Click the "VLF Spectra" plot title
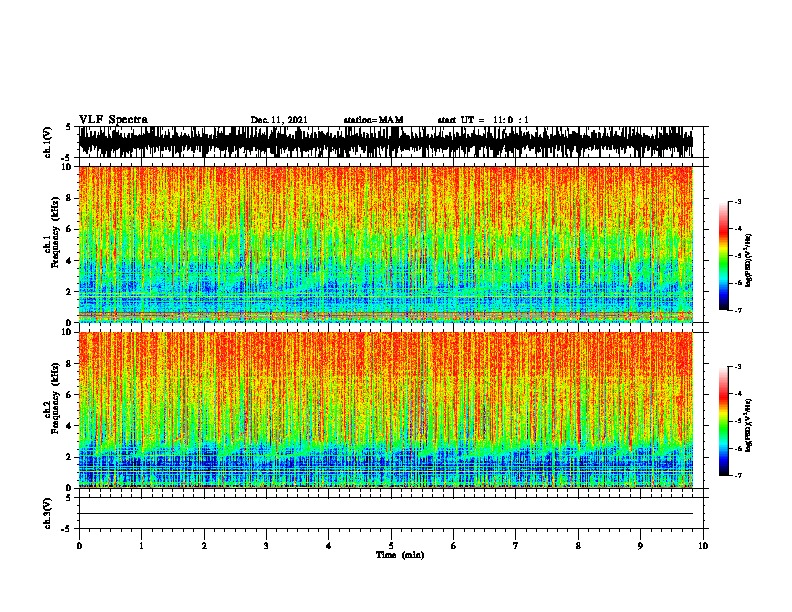The image size is (792, 612). pyautogui.click(x=113, y=120)
